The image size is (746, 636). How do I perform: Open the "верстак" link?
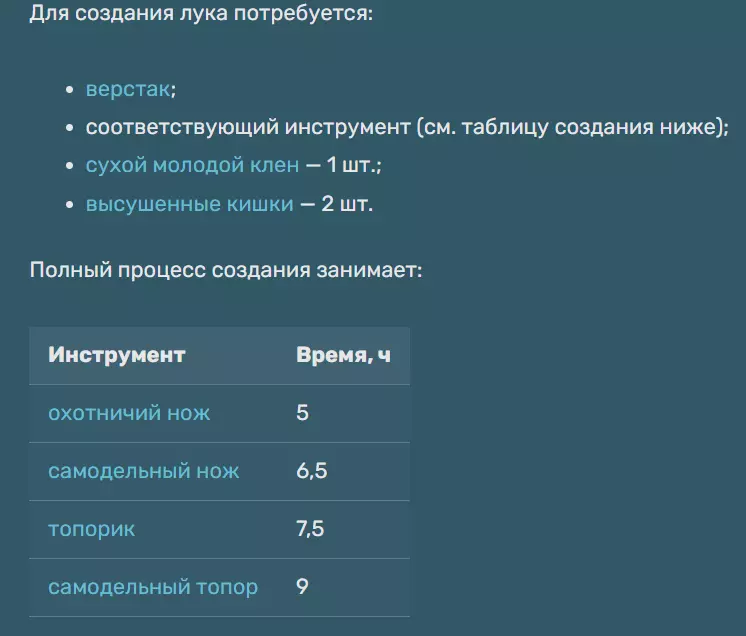tap(128, 90)
